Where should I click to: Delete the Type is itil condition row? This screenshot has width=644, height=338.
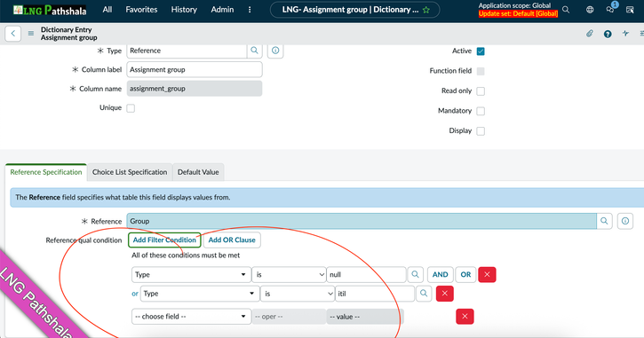[x=444, y=294]
